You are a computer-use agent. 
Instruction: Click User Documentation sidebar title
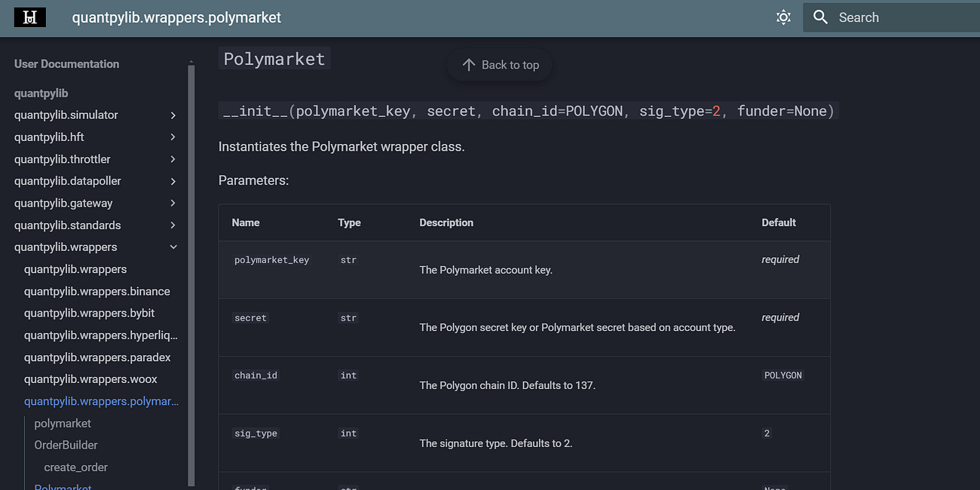[x=67, y=64]
